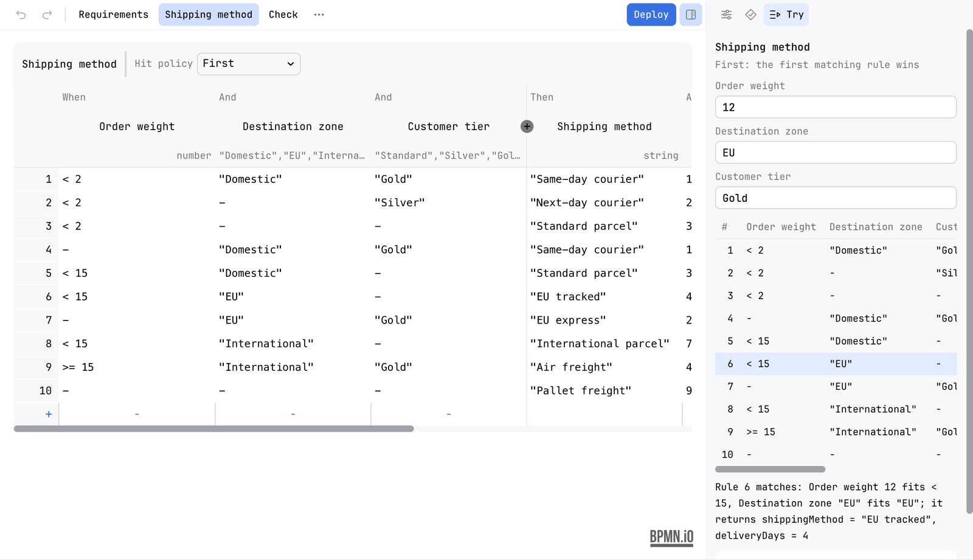This screenshot has height=560, width=973.
Task: Click the decision table horizontal scrollbar
Action: click(x=213, y=429)
